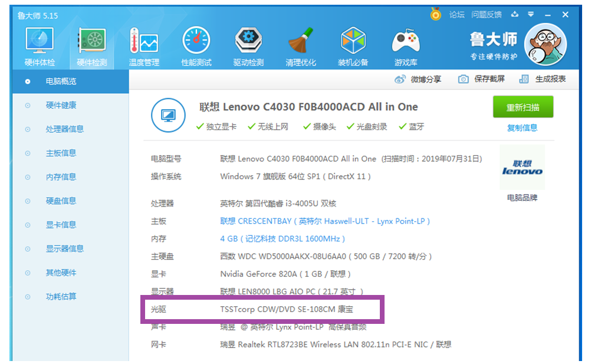Click the Lenovo brand logo

(522, 168)
